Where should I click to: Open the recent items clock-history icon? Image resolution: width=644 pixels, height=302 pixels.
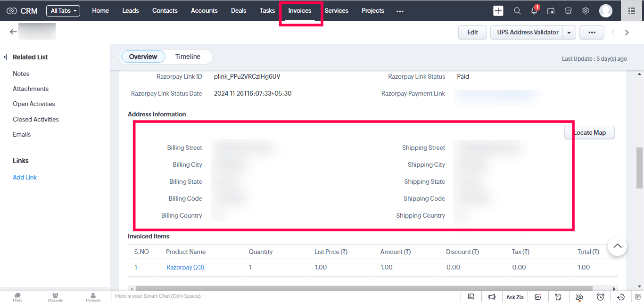tap(621, 297)
